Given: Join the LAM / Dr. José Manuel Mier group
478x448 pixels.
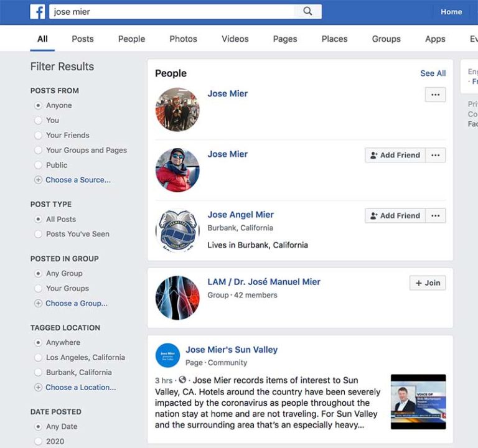Looking at the screenshot, I should (x=427, y=282).
